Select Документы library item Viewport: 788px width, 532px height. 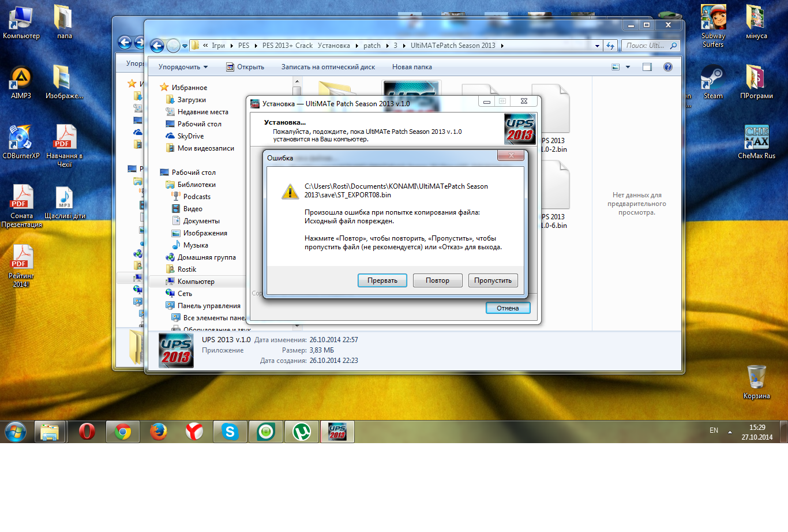pyautogui.click(x=201, y=221)
